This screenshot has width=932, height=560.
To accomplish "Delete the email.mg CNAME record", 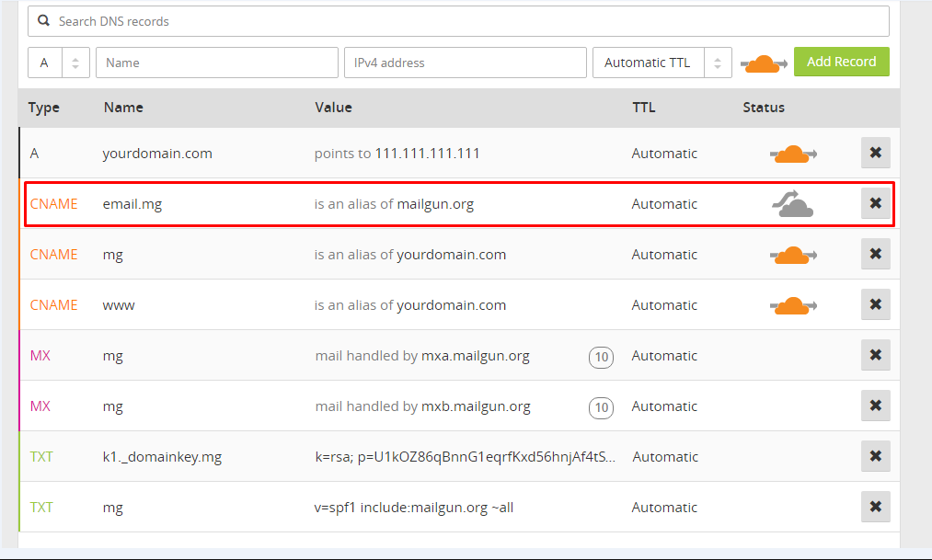I will point(875,203).
